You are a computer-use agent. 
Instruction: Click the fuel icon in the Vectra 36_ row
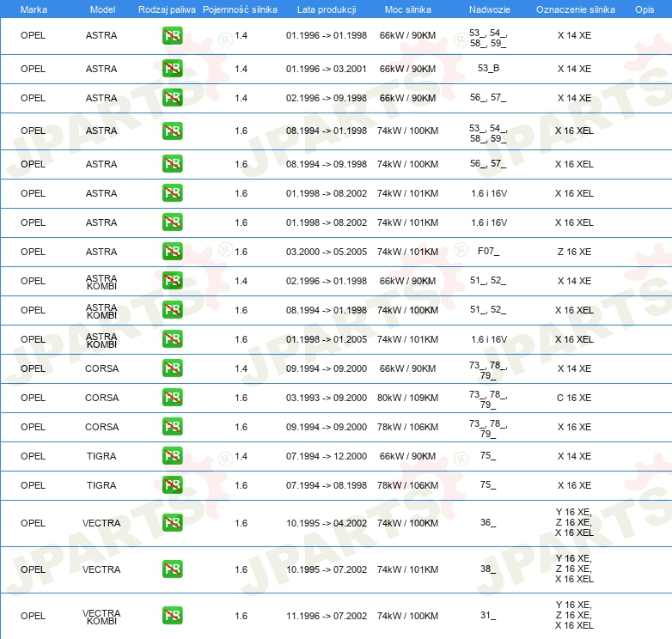[172, 523]
